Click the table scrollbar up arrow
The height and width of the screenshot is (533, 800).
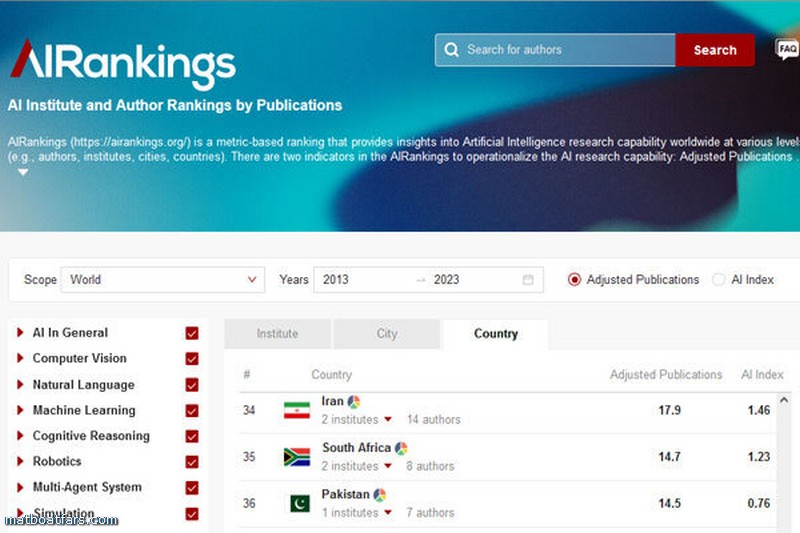(x=784, y=400)
